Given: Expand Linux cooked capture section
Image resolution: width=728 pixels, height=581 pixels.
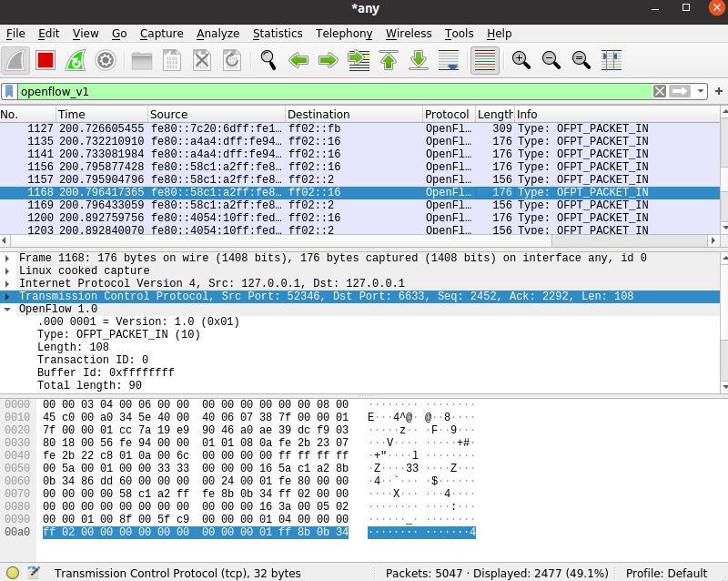Looking at the screenshot, I should pyautogui.click(x=7, y=270).
